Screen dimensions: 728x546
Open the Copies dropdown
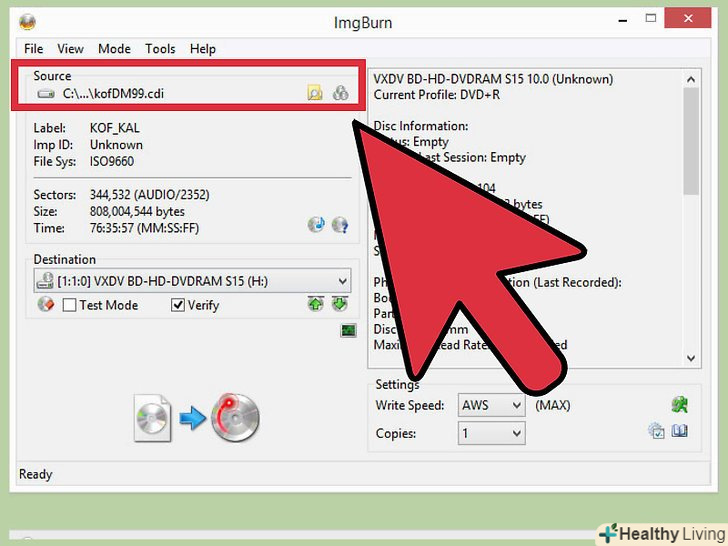pos(491,433)
